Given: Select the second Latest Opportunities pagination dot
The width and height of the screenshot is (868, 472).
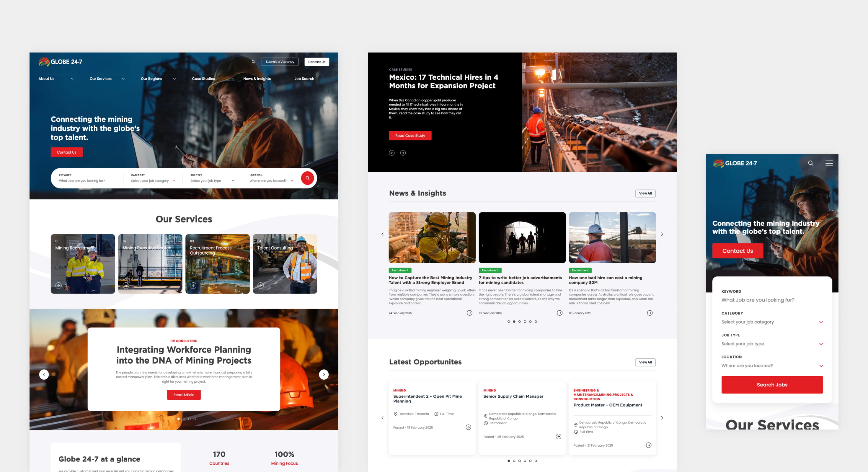Looking at the screenshot, I should pos(514,461).
